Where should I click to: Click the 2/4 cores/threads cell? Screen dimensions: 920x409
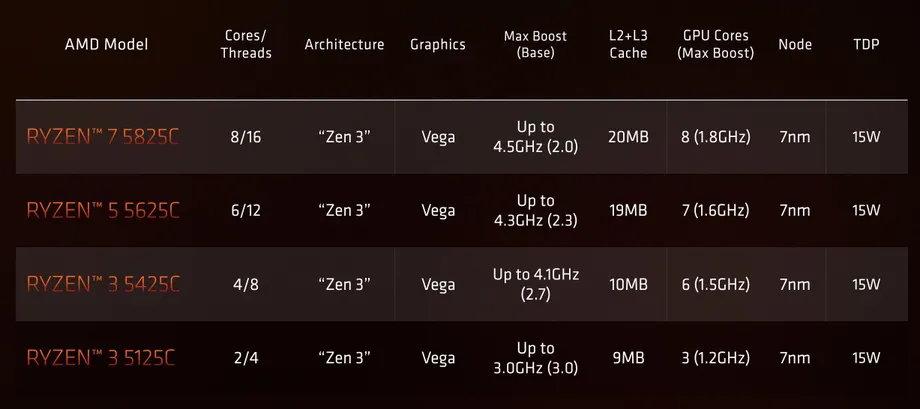click(246, 358)
